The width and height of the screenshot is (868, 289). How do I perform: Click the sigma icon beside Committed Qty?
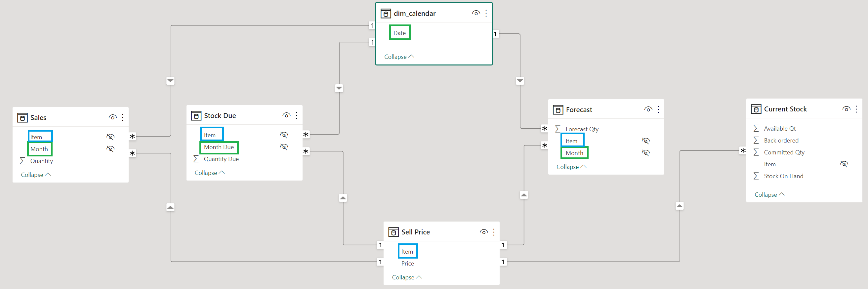756,152
